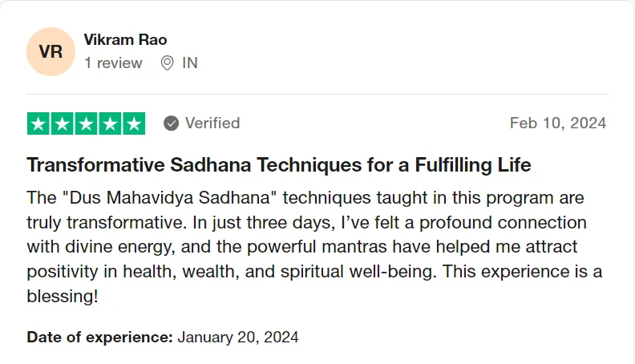Click the fifth green rating star
635x364 pixels.
tap(133, 123)
